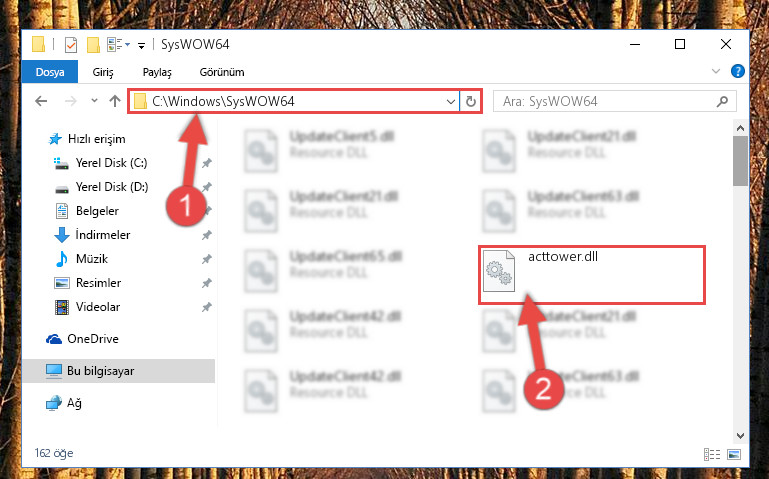Navigate up one folder level

click(115, 101)
